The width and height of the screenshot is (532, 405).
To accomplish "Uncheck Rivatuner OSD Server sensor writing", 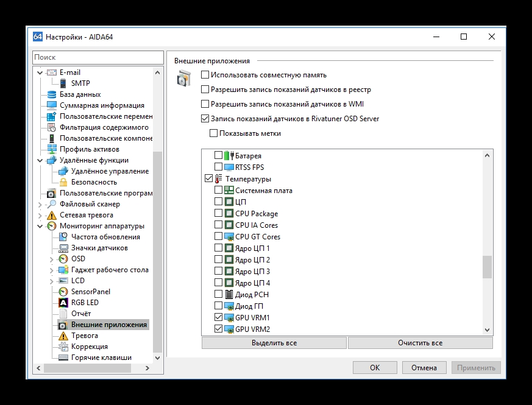I will coord(205,118).
